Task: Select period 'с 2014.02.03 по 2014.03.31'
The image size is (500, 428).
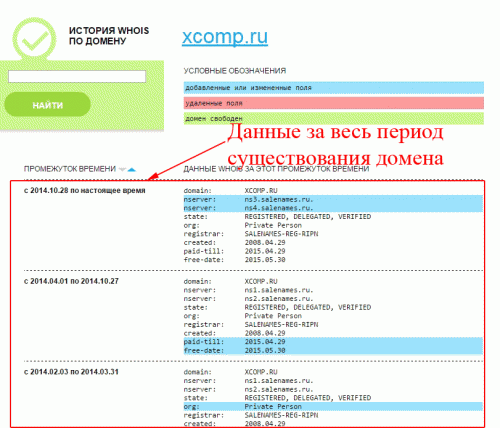Action: pyautogui.click(x=71, y=372)
